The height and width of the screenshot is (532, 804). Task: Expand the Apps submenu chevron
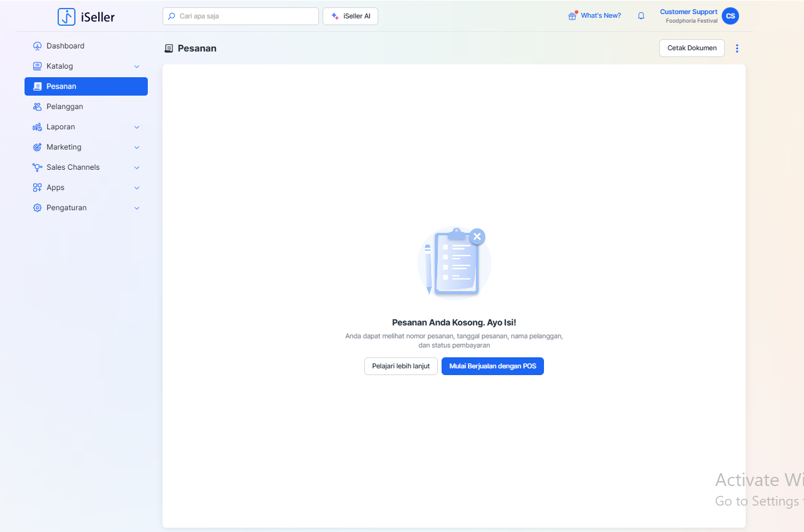(137, 188)
